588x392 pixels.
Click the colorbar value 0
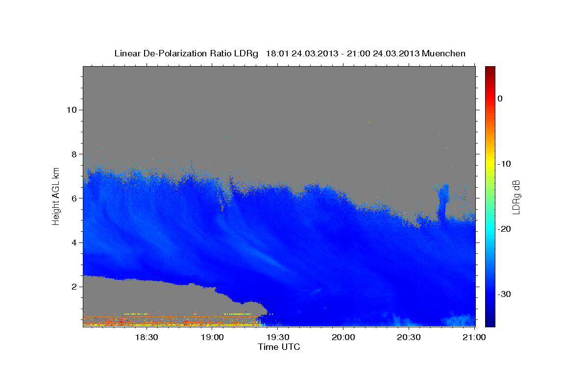500,98
